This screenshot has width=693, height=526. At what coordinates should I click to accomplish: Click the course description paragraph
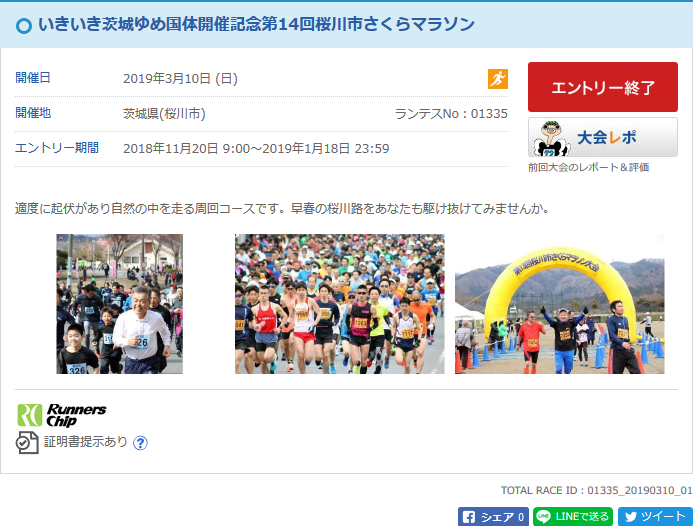tap(282, 208)
